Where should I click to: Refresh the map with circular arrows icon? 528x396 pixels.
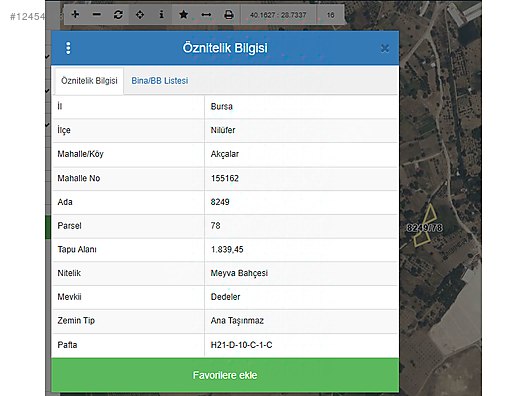pos(118,14)
